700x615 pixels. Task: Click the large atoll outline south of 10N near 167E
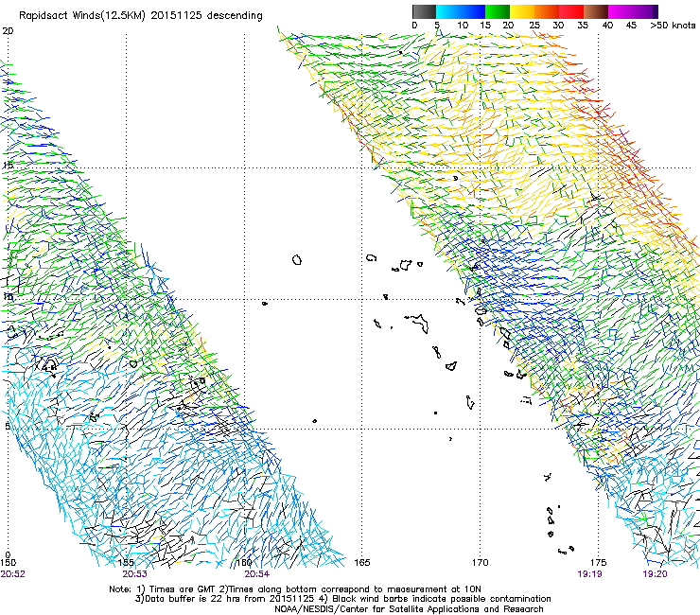pyautogui.click(x=419, y=324)
